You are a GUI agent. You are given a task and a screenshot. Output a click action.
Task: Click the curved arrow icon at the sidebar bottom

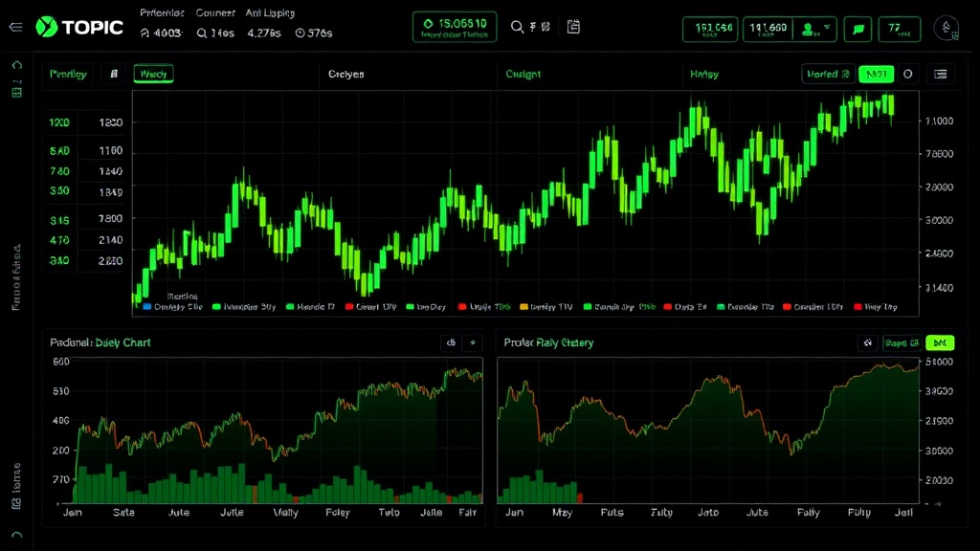click(x=17, y=536)
